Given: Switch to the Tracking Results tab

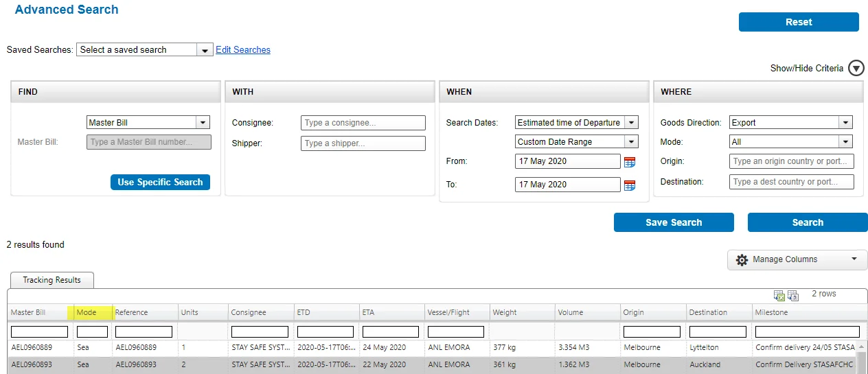Looking at the screenshot, I should [52, 280].
